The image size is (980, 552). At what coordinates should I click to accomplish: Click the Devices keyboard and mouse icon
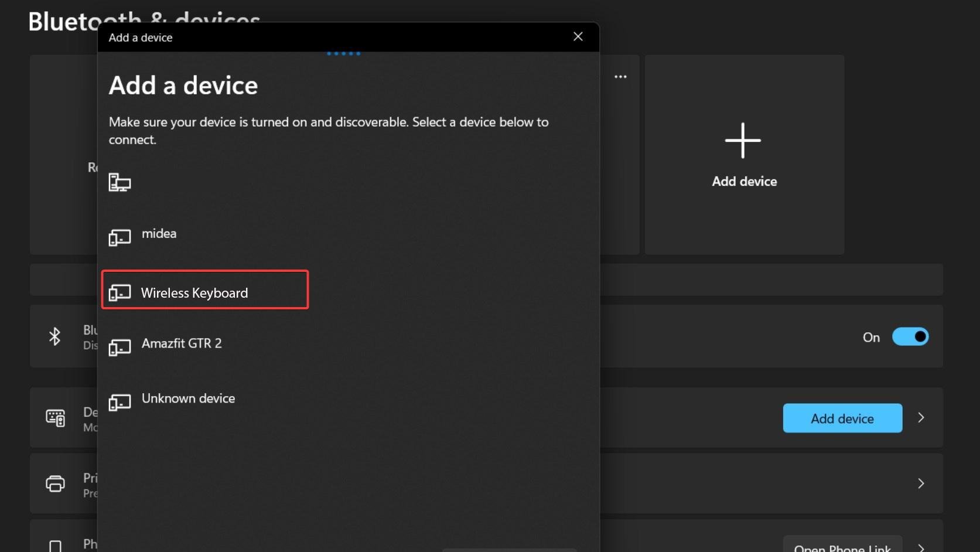pos(56,418)
